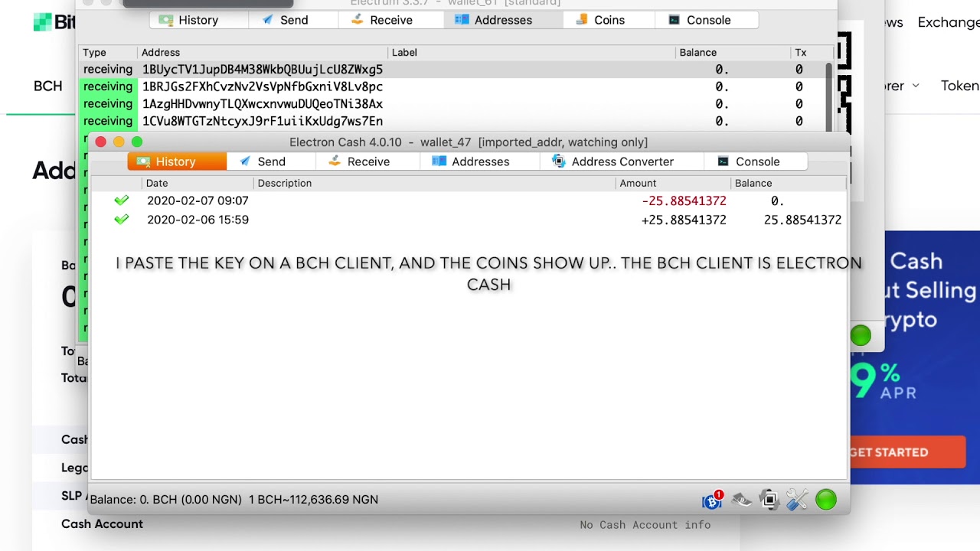Select address 1CVu8WTGTzNtcyxJ9rF1uiiKxUdg7ws7En
Viewport: 980px width, 551px height.
tap(263, 121)
